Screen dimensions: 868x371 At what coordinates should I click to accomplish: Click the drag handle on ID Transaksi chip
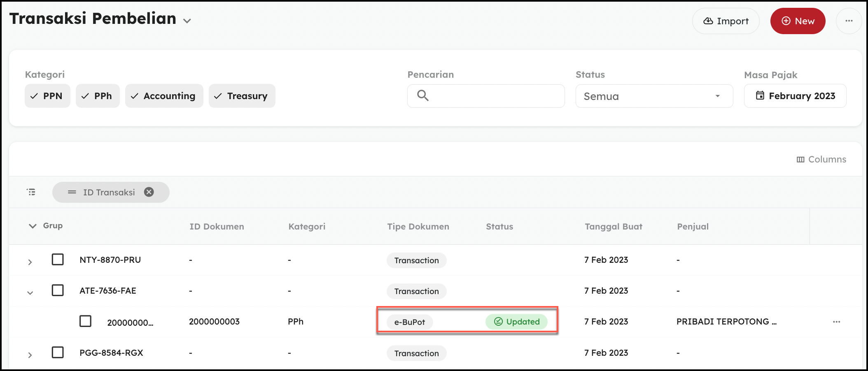72,192
